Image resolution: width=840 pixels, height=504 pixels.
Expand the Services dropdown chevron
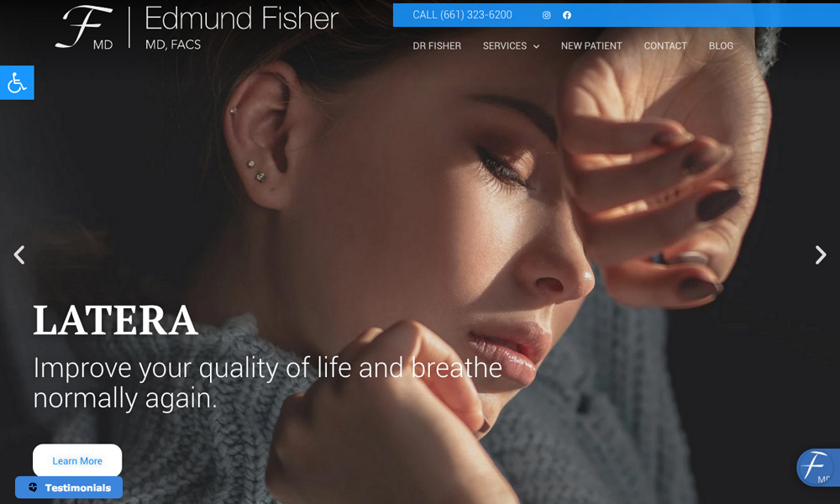(536, 46)
